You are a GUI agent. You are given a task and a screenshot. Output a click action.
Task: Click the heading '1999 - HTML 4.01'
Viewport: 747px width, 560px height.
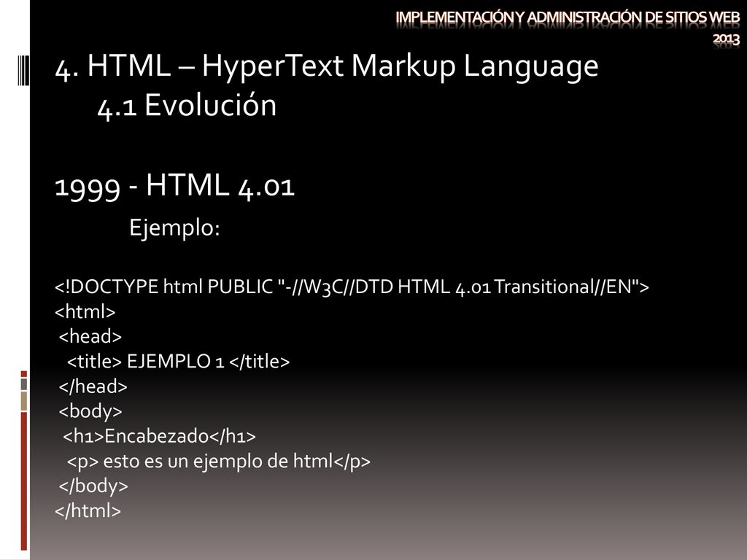(175, 186)
